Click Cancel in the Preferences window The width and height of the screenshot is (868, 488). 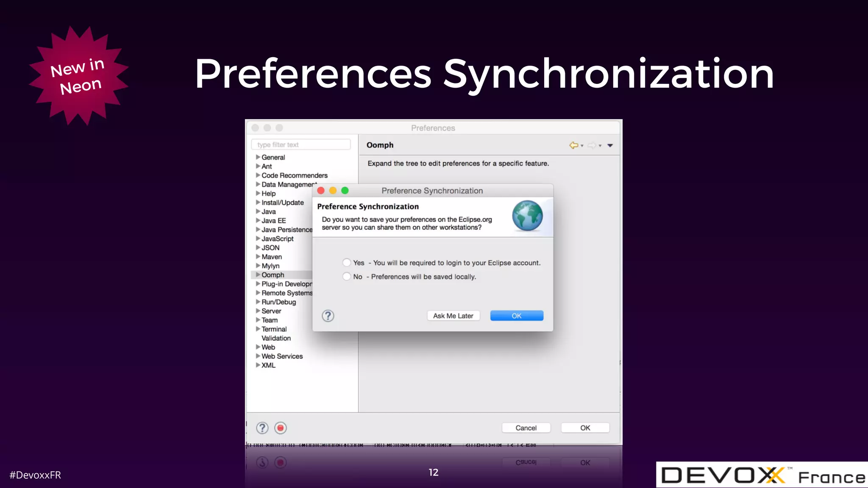[526, 428]
